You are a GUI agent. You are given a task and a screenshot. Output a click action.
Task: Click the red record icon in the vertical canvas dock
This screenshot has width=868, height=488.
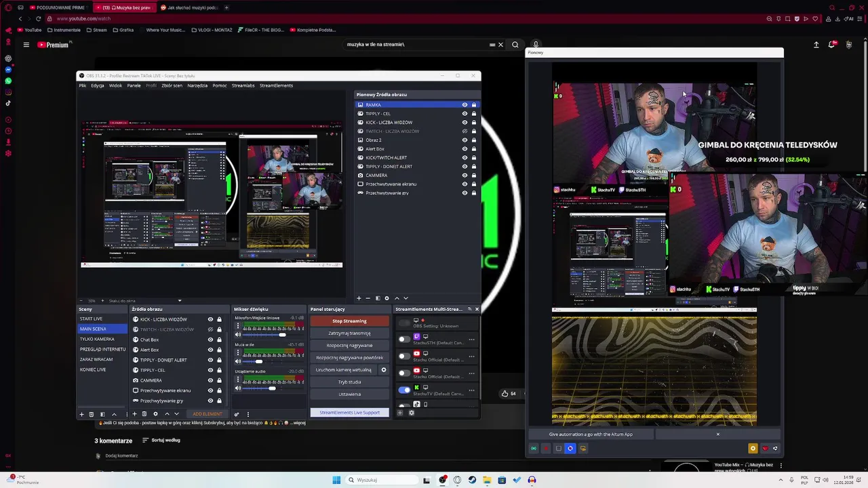pos(546,448)
